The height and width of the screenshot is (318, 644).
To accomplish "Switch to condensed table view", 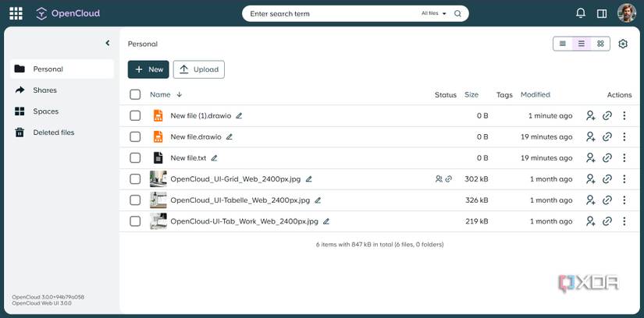I will pos(563,44).
